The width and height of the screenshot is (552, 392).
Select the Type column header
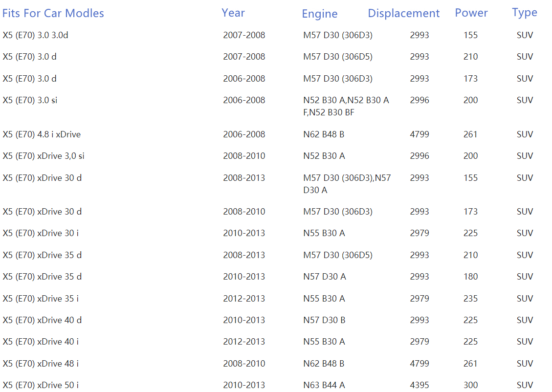click(x=524, y=13)
